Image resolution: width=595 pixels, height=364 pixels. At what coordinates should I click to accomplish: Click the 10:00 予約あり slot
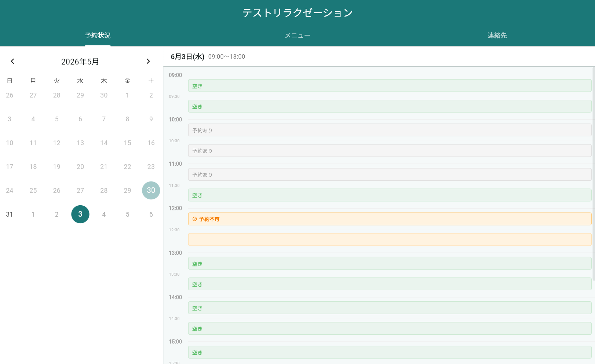point(390,130)
